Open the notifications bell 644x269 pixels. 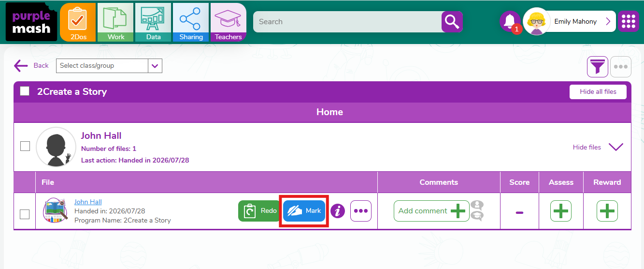[510, 21]
